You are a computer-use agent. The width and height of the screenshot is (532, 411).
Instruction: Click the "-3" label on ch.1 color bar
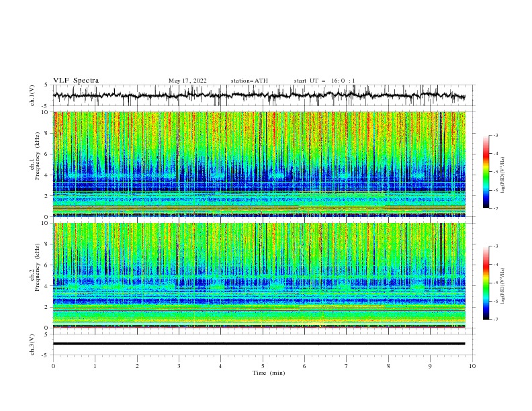click(496, 135)
